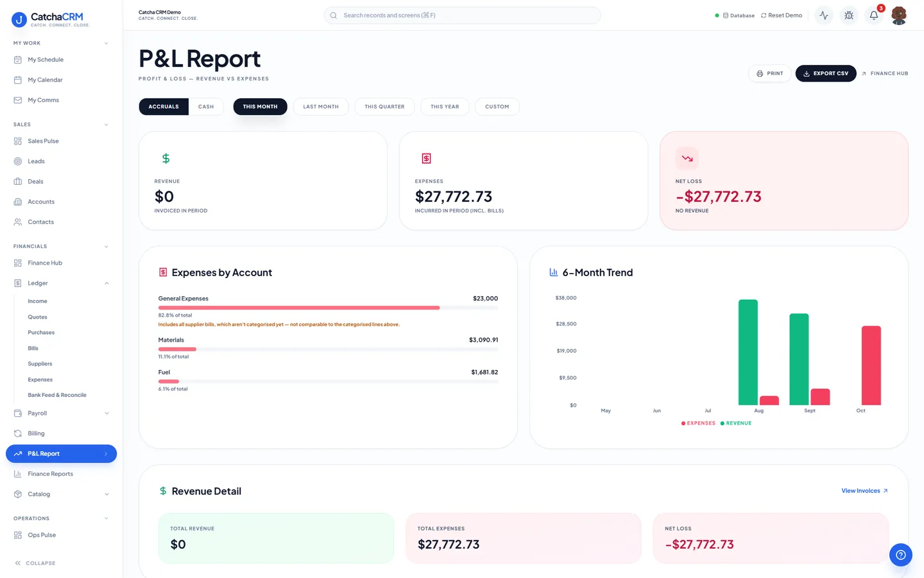This screenshot has width=924, height=578.
Task: Go to Accounts
Action: tap(61, 202)
